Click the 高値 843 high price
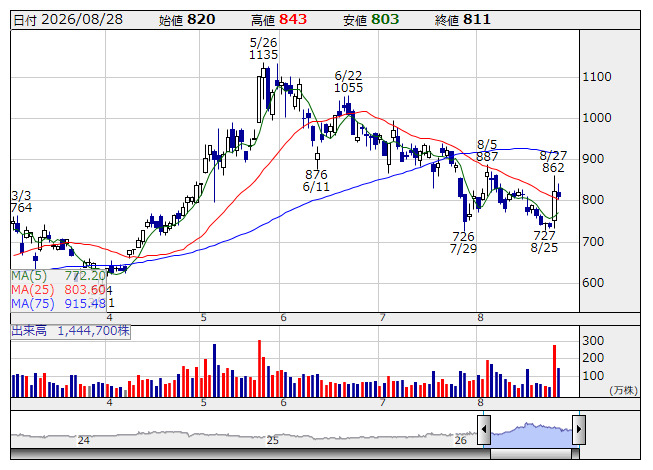Screen dimensions: 653x470 279,20
